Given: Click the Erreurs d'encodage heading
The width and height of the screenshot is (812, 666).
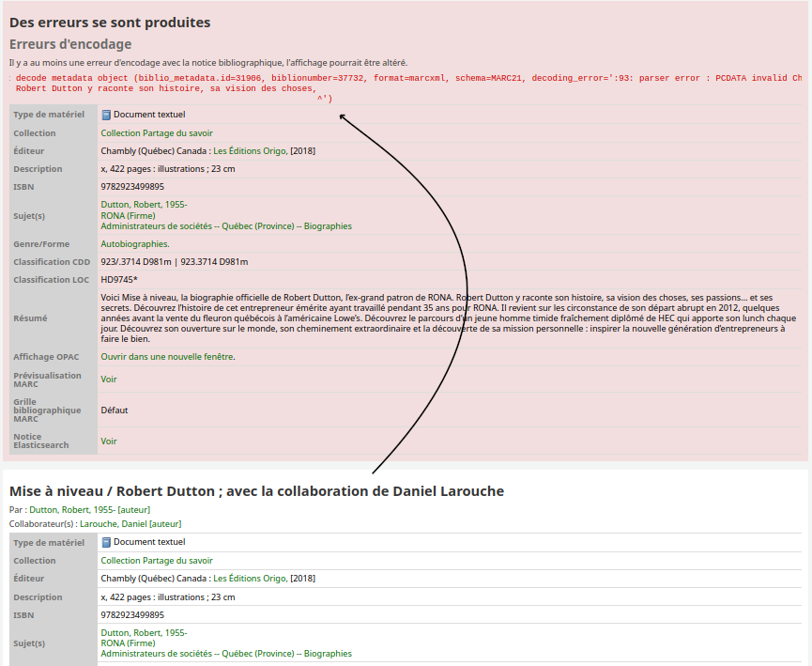Looking at the screenshot, I should click(x=70, y=44).
